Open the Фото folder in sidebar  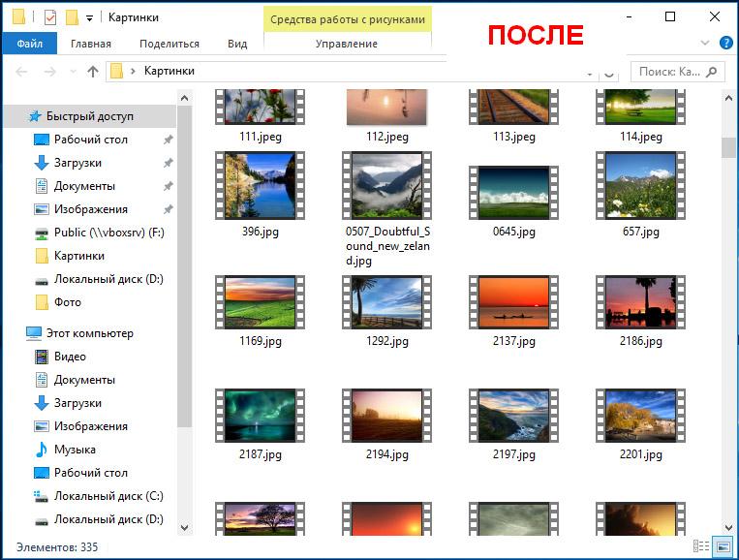68,302
